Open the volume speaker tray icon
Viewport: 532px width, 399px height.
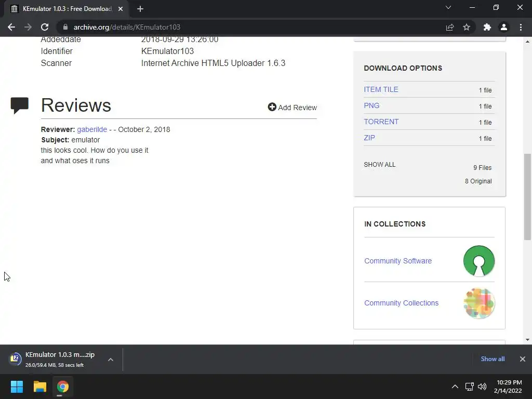pyautogui.click(x=482, y=387)
